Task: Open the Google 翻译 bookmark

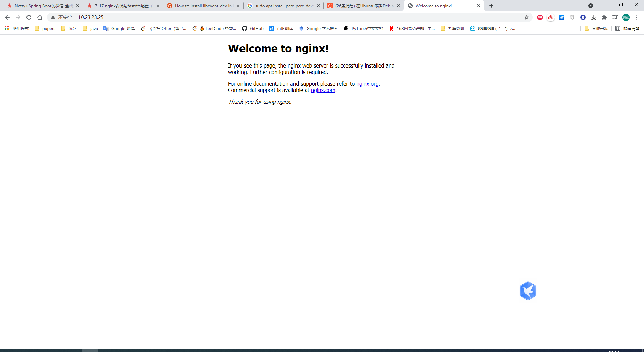Action: [x=119, y=28]
